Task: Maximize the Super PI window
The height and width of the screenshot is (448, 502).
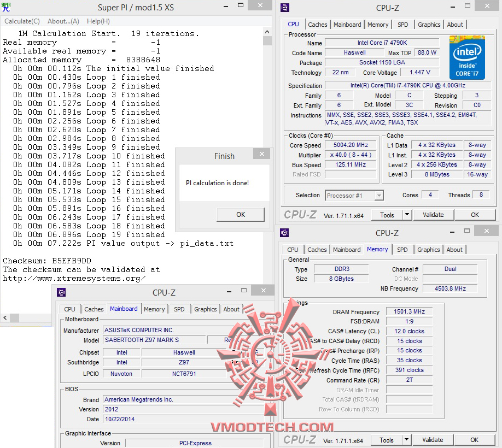Action: coord(241,5)
